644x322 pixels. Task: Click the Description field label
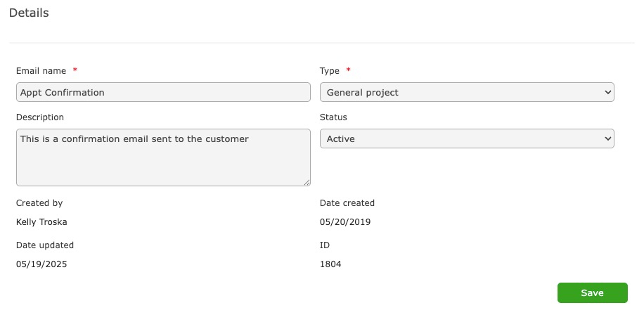tap(39, 117)
